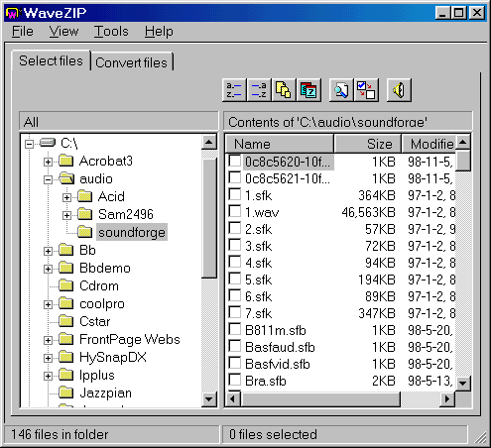Click the checkmark invert selection toolbar icon
Viewport: 491px width, 448px height.
(366, 90)
